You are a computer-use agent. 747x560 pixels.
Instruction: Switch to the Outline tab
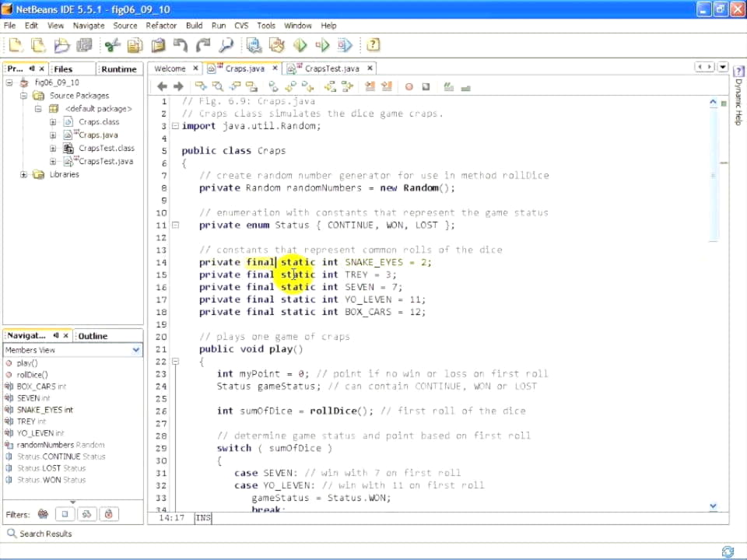point(93,336)
